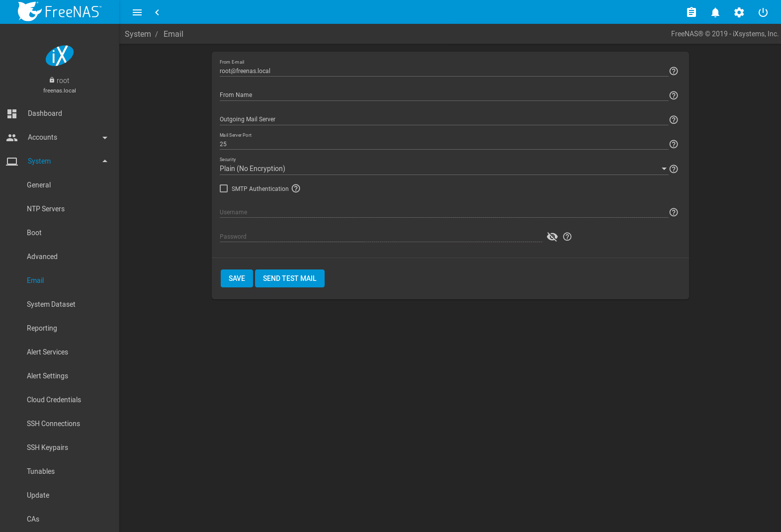Show alerts via the bell icon
This screenshot has height=532, width=781.
[715, 12]
